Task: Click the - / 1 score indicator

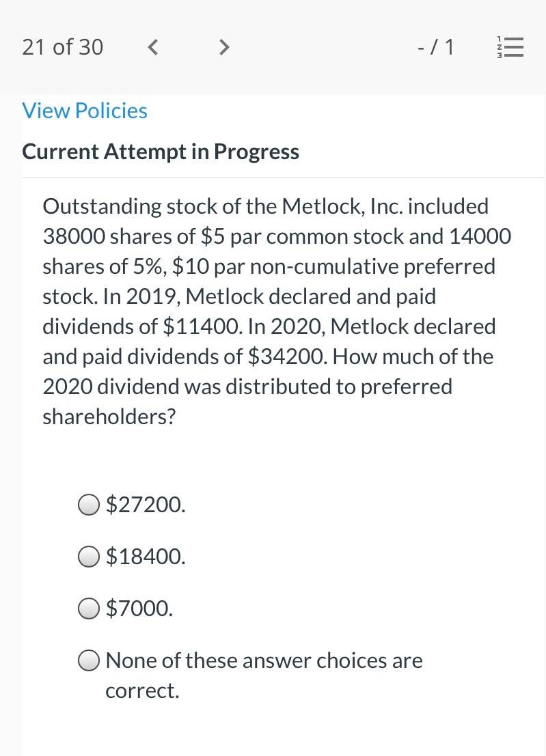Action: pyautogui.click(x=435, y=47)
